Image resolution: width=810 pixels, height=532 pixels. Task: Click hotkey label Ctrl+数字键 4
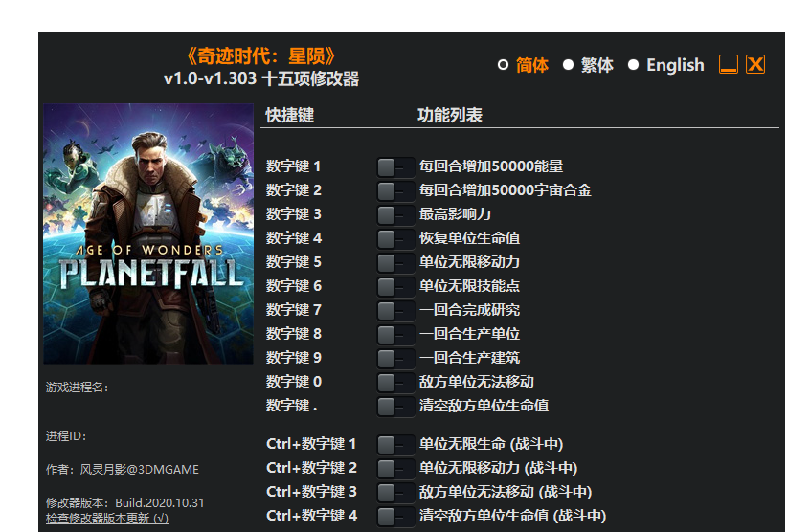point(311,516)
